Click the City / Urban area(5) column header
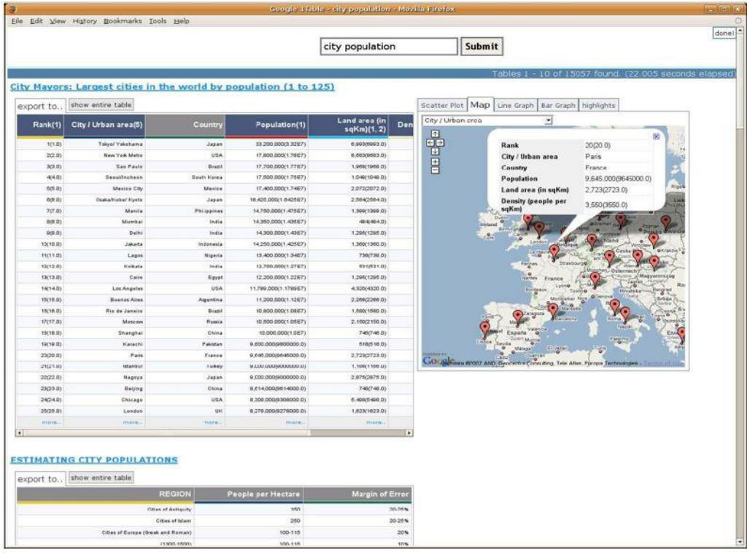Image resolution: width=747 pixels, height=560 pixels. pyautogui.click(x=105, y=125)
